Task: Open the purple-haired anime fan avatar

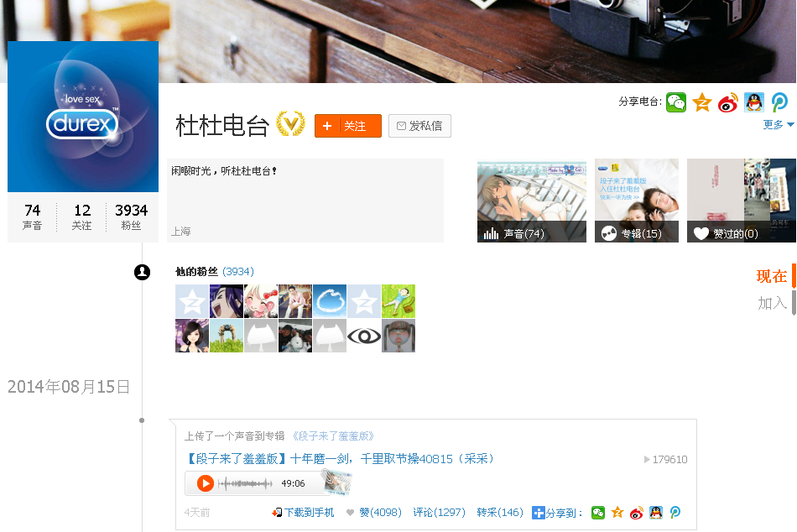Action: coord(227,301)
